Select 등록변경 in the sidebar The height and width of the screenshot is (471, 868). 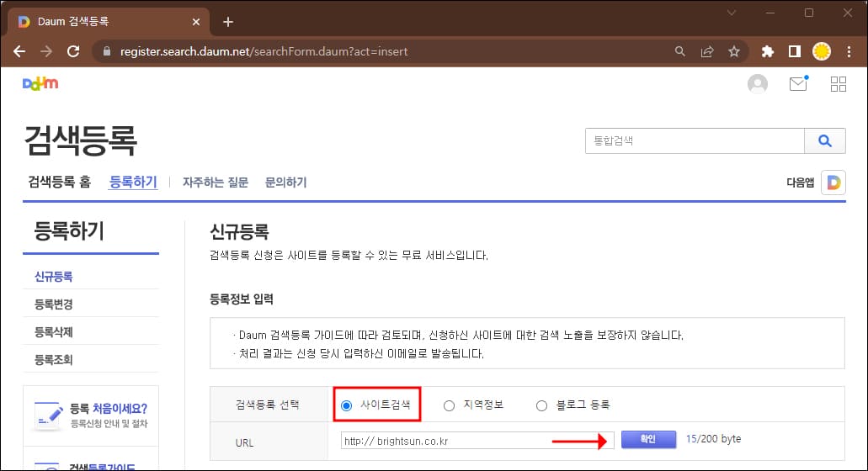(x=54, y=304)
